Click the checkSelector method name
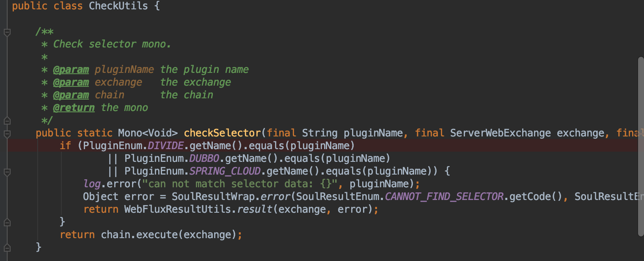The width and height of the screenshot is (644, 261). coord(222,133)
